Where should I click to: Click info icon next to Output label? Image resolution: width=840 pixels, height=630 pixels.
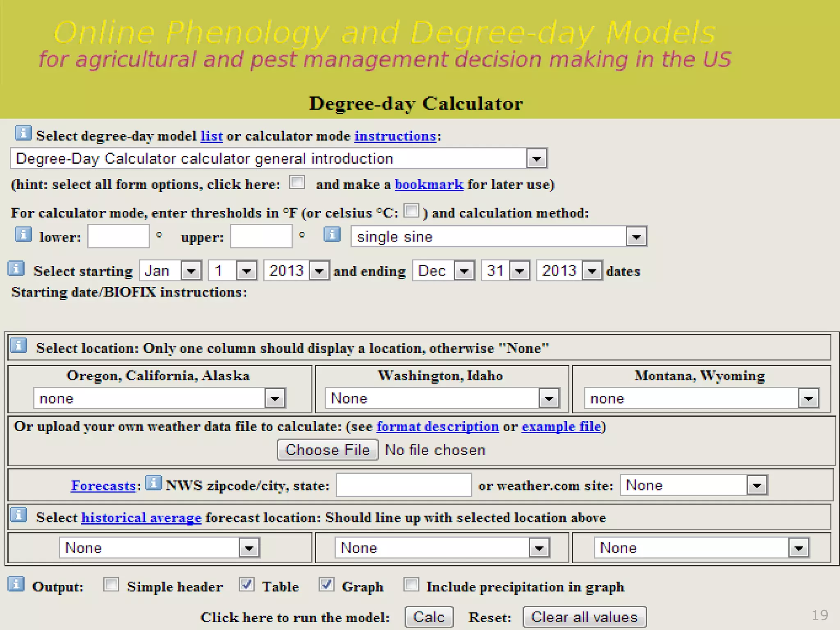16,584
